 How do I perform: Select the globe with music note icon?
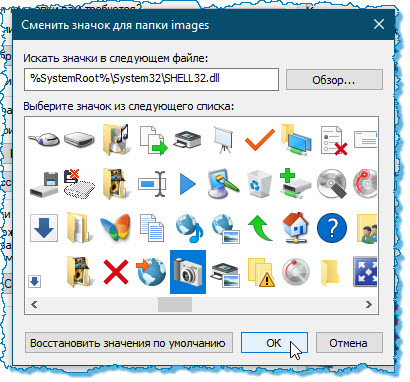click(x=189, y=228)
